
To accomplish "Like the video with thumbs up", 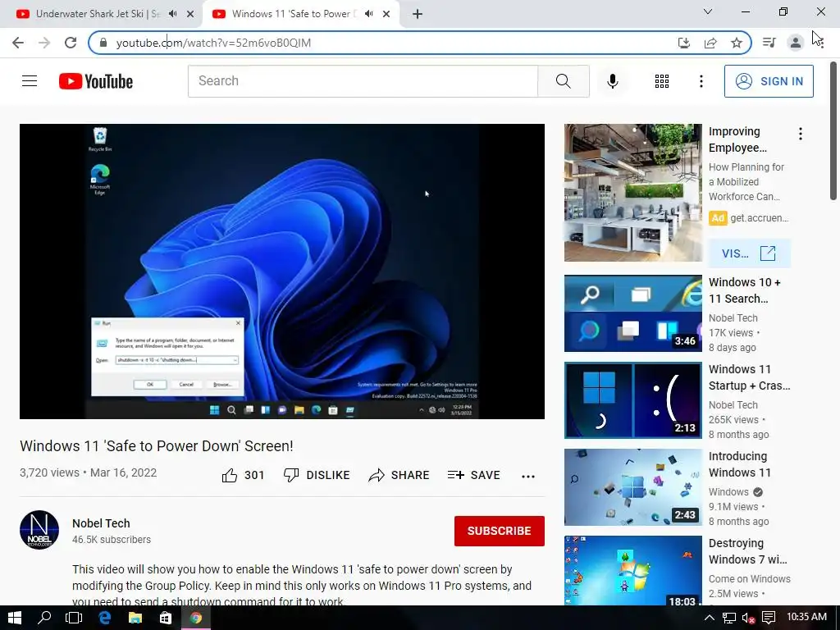I will (243, 475).
